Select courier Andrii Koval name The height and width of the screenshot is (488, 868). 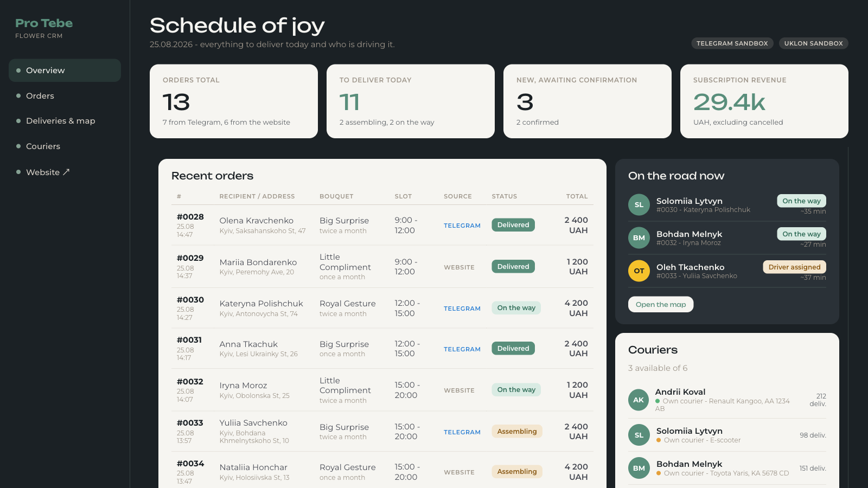[680, 392]
